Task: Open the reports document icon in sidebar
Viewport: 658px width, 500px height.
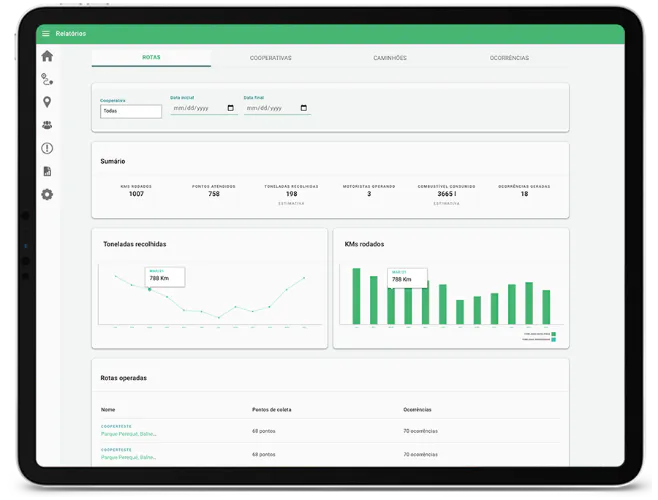Action: tap(47, 171)
